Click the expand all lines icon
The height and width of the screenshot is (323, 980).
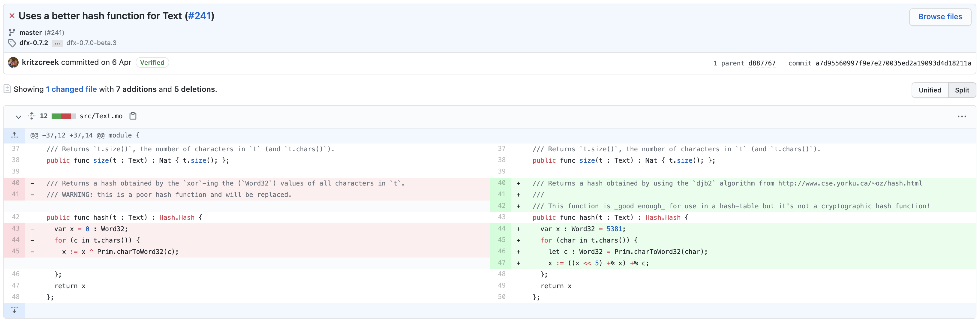tap(32, 116)
